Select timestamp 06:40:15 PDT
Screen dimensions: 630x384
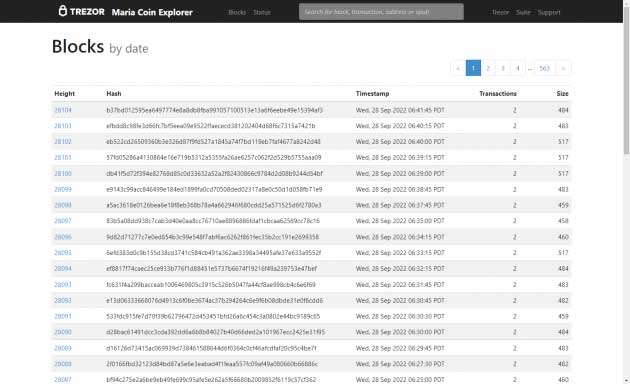pyautogui.click(x=400, y=126)
